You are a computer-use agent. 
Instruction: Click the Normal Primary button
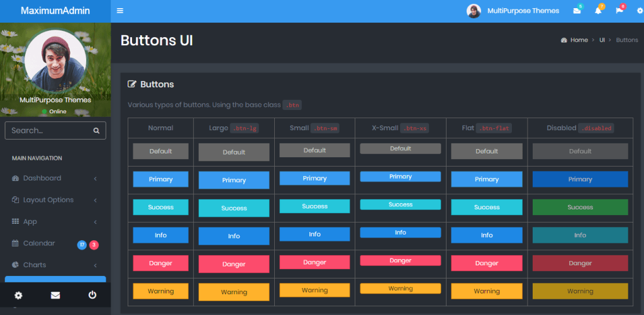click(x=160, y=179)
